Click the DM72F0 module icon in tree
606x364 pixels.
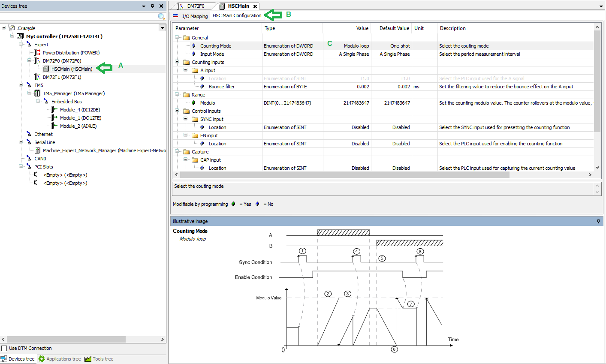pos(37,61)
